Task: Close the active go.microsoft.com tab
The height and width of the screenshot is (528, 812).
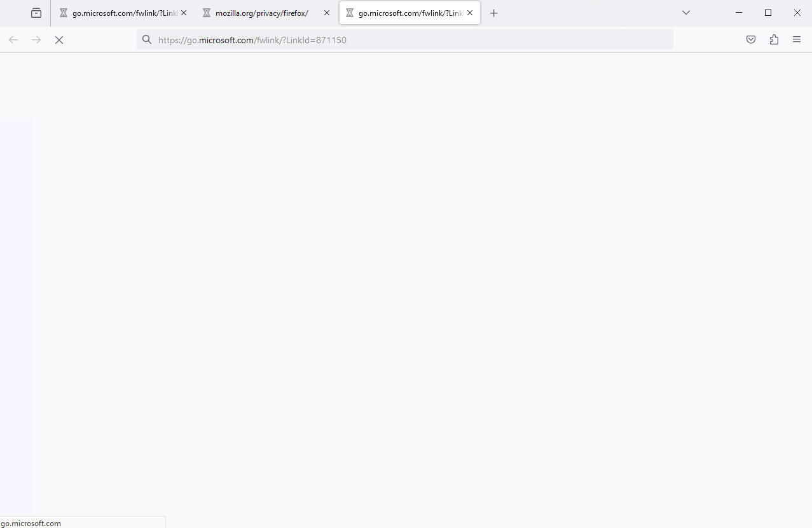Action: coord(470,13)
